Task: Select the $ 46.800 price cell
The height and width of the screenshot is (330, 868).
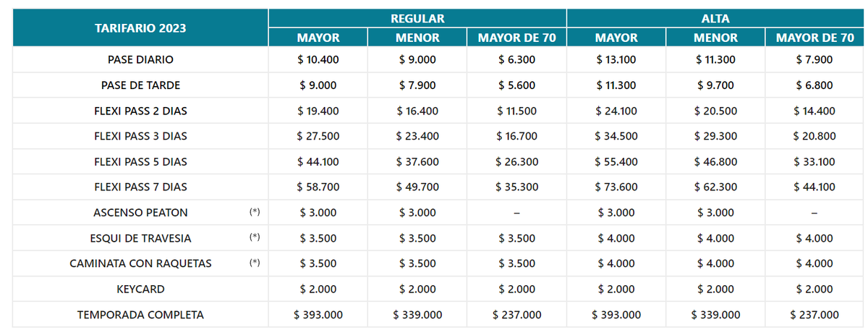Action: pyautogui.click(x=715, y=161)
